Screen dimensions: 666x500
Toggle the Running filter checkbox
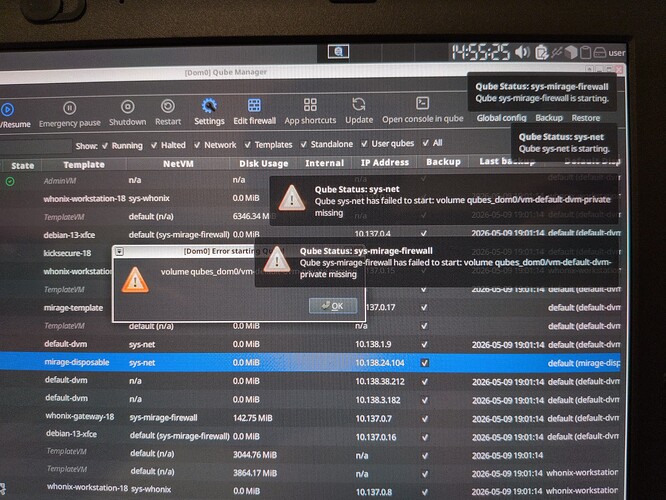point(105,146)
